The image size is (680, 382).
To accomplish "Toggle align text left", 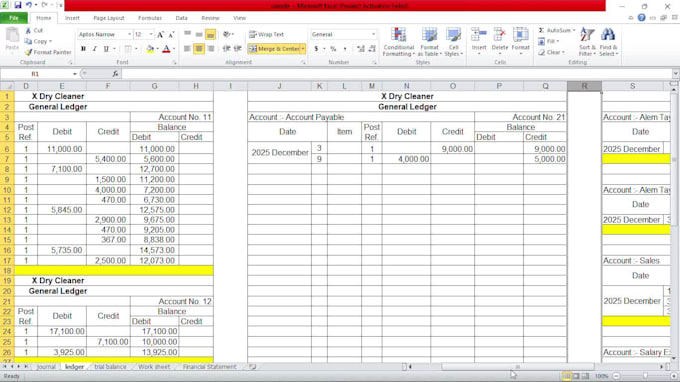I will [187, 49].
